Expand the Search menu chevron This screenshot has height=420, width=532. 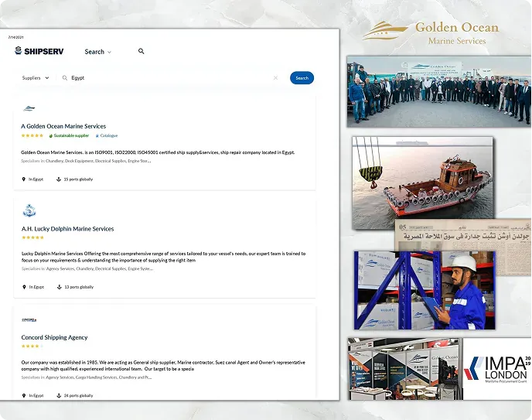[x=109, y=53]
